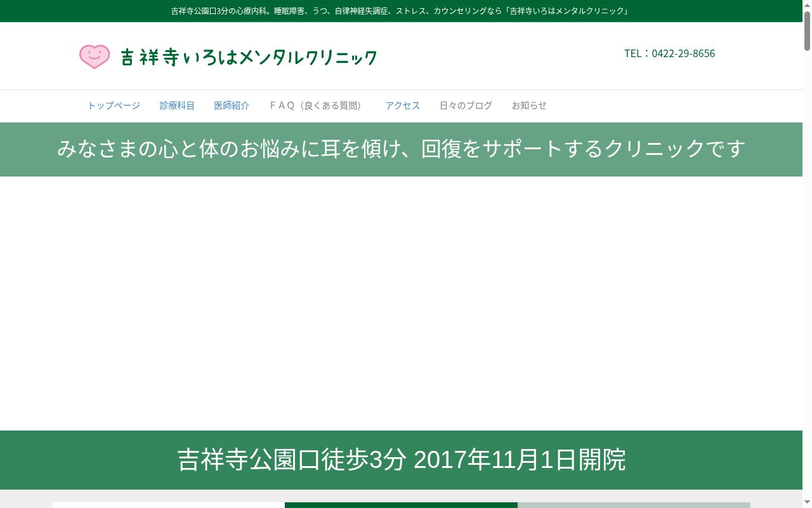Viewport: 812px width, 508px height.
Task: Click the top green banner tagline text
Action: (x=401, y=11)
